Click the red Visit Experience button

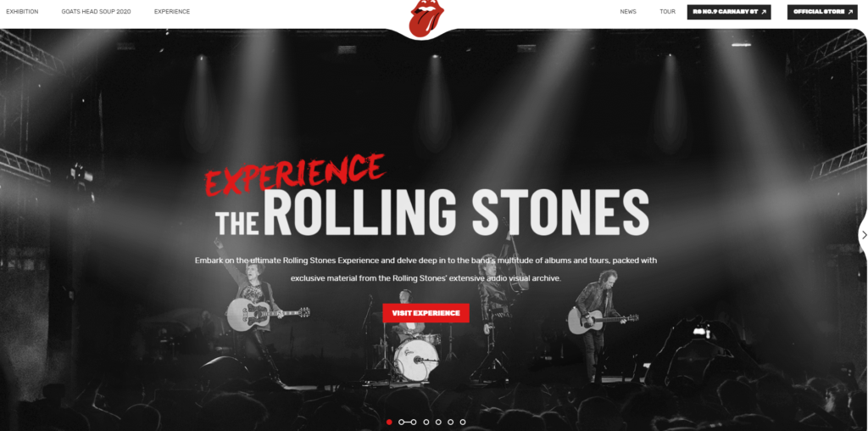pos(426,313)
